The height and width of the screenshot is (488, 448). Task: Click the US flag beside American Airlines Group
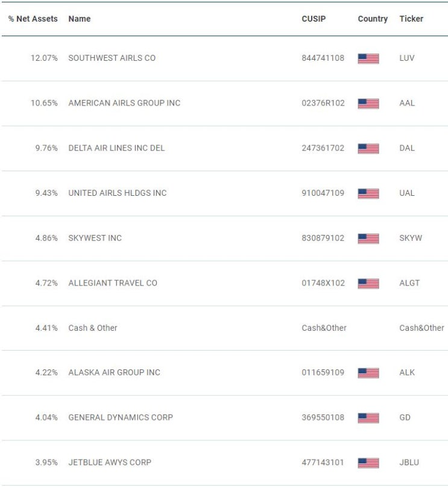[x=368, y=104]
